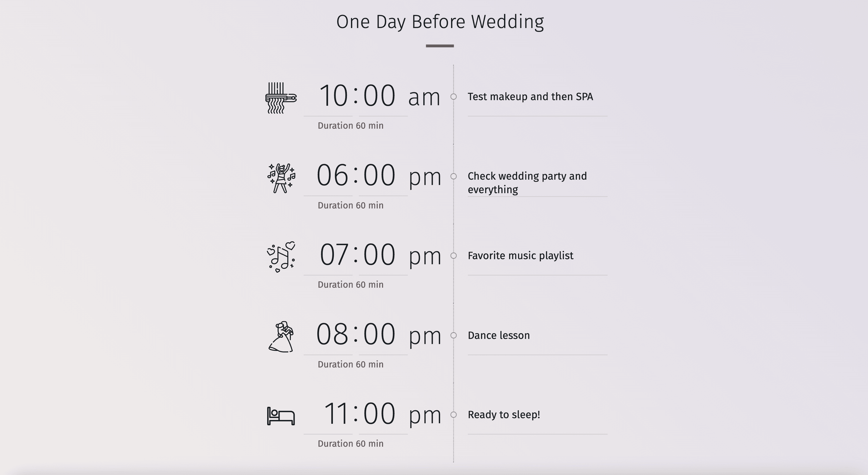Expand the 11:00 pm duration details
Image resolution: width=868 pixels, height=475 pixels.
click(x=351, y=443)
